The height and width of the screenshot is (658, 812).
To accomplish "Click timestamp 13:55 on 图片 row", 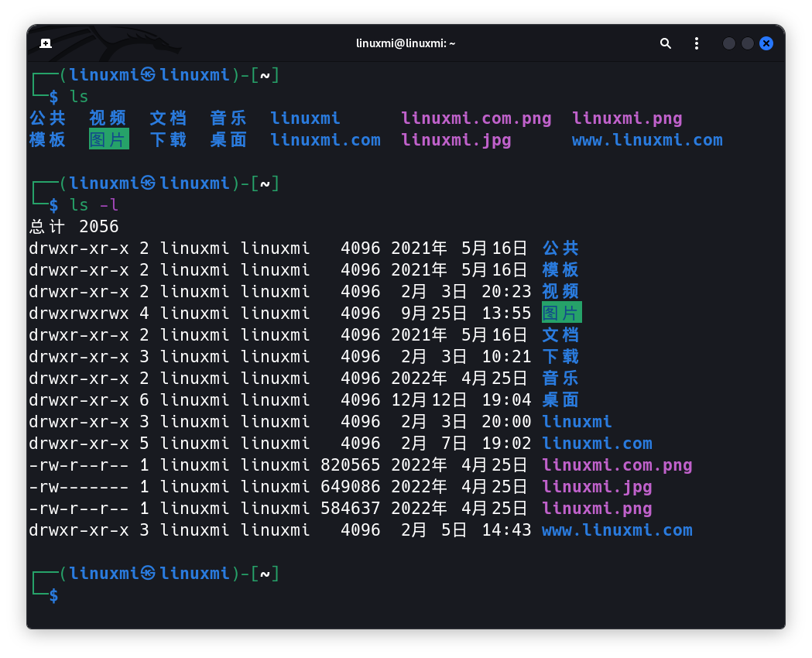I will click(506, 314).
